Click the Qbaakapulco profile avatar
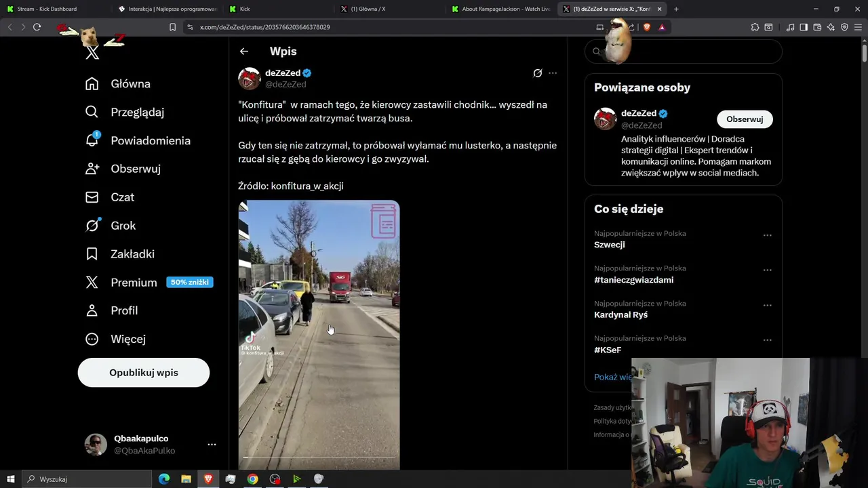 click(x=96, y=445)
